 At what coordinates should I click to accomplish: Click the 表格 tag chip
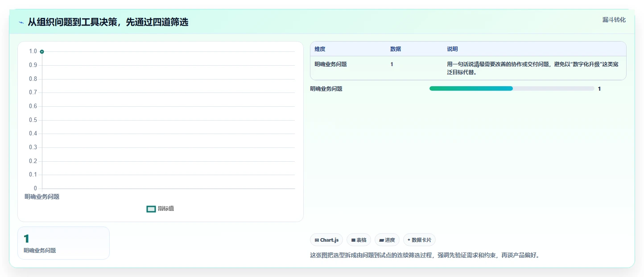pos(359,240)
